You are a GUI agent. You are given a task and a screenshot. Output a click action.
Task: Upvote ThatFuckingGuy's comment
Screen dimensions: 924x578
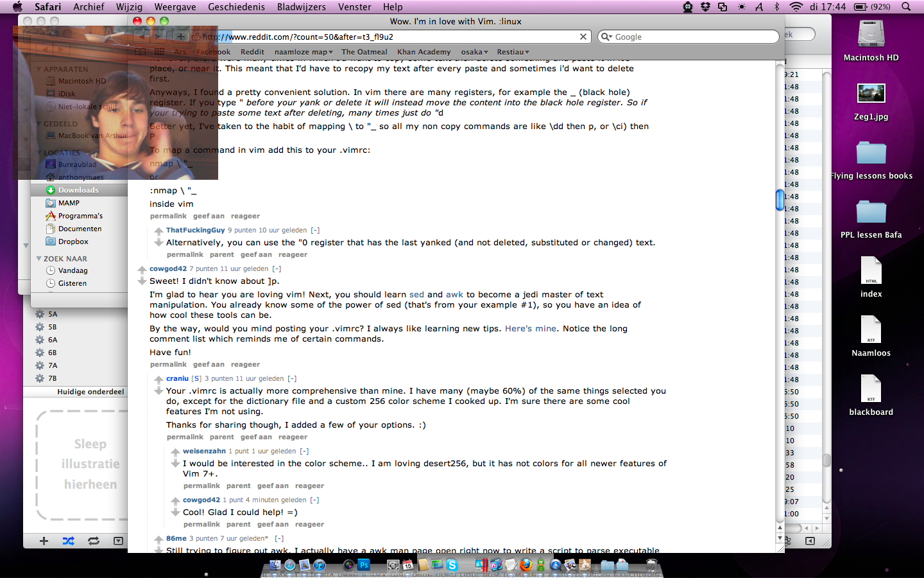point(158,231)
